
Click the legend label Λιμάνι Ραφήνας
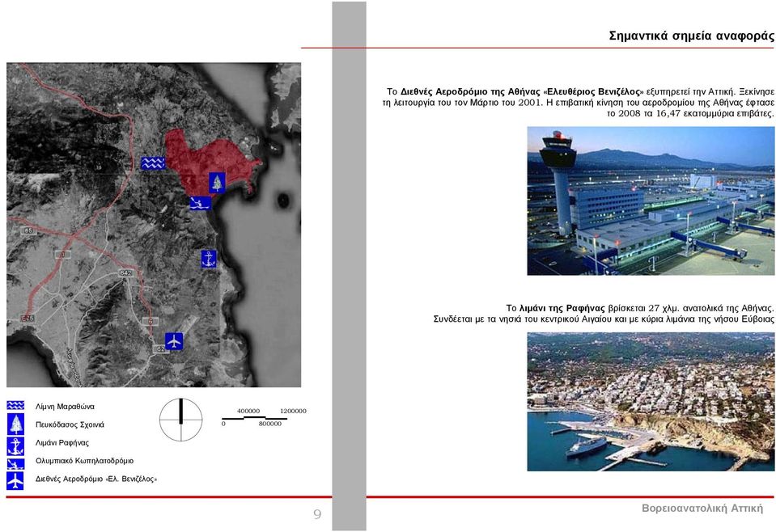point(62,443)
